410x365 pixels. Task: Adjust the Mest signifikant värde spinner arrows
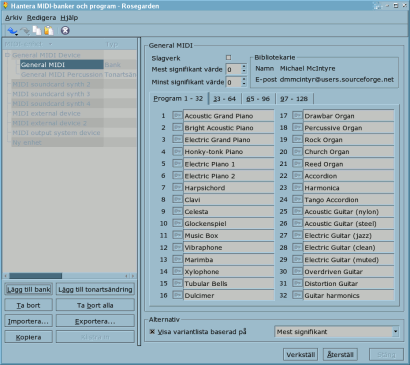tap(244, 69)
